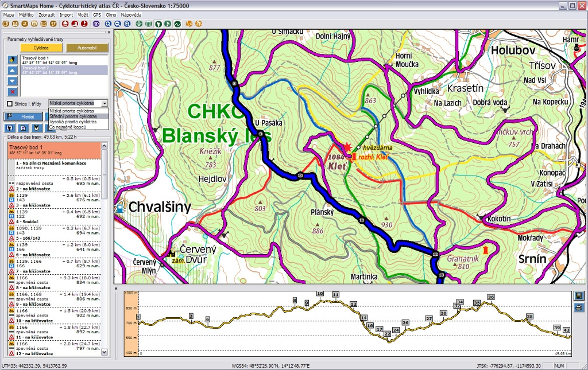Image resolution: width=588 pixels, height=370 pixels.
Task: Click the document icon below Hledat
Action: click(23, 128)
